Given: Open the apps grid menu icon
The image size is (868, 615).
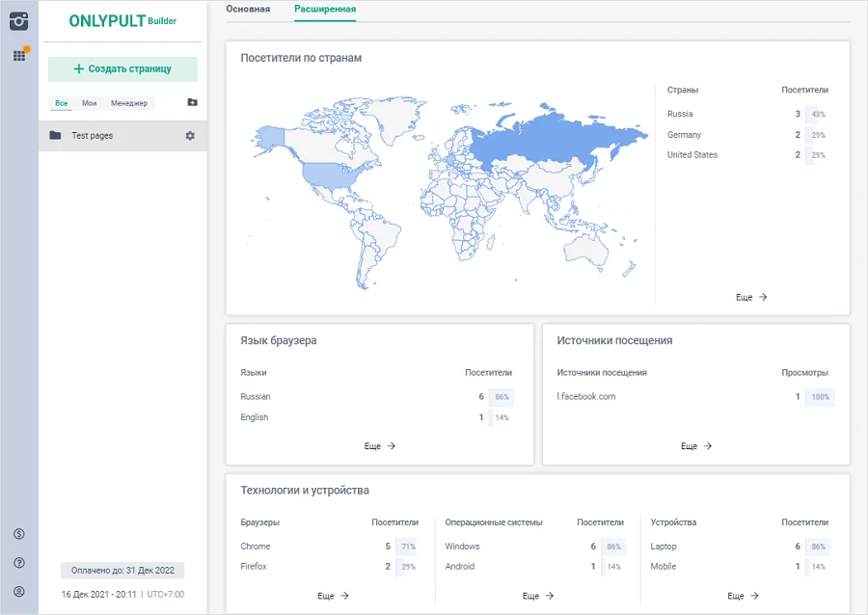Looking at the screenshot, I should coord(18,56).
